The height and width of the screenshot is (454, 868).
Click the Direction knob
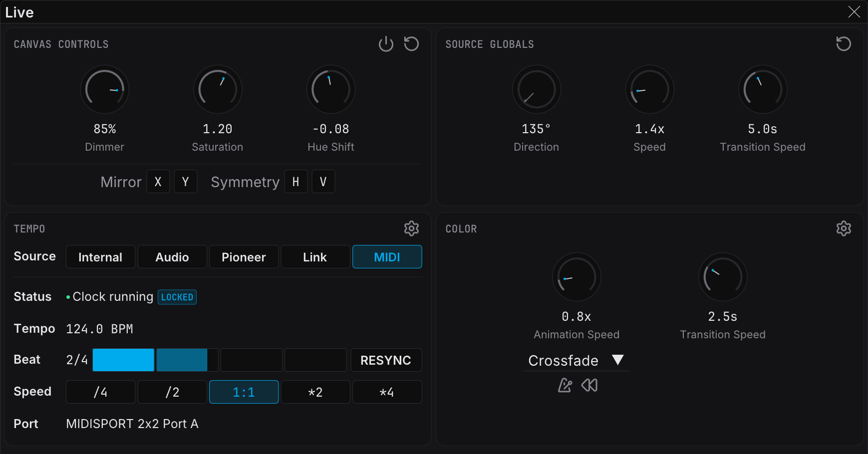(x=537, y=90)
